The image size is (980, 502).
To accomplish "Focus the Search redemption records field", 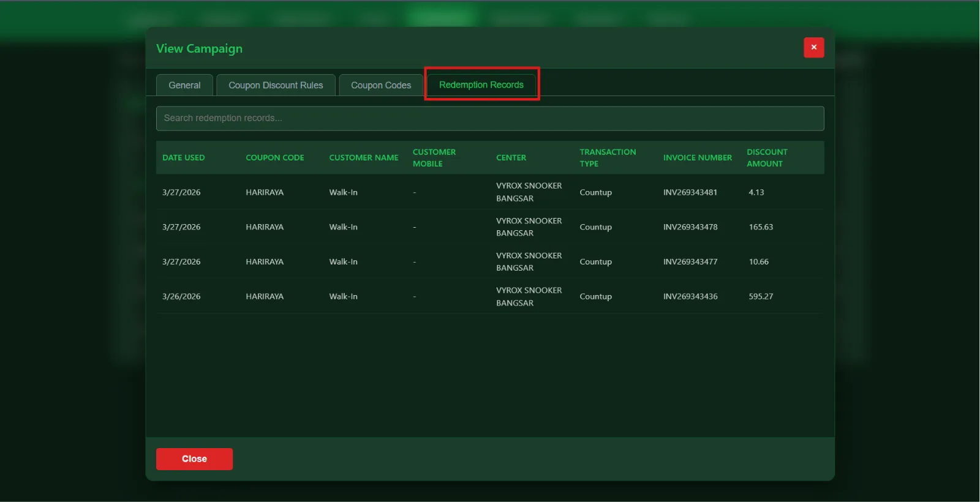I will [x=490, y=118].
